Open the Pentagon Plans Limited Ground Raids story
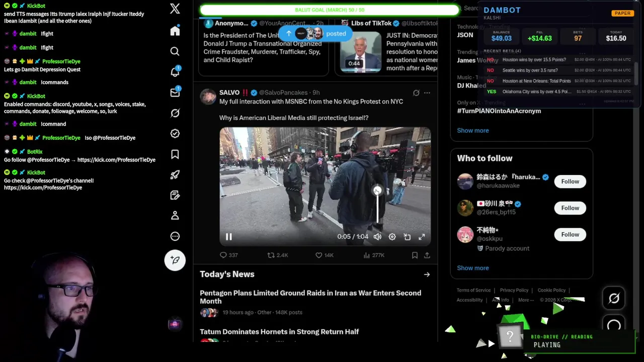This screenshot has height=362, width=644. point(310,297)
